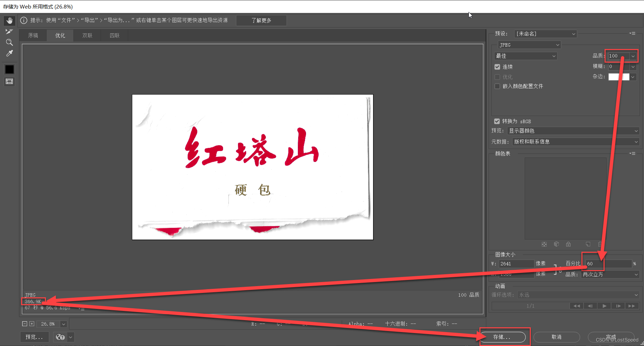The image size is (644, 346).
Task: Open the 预览 显示器颜色 dropdown
Action: click(573, 131)
